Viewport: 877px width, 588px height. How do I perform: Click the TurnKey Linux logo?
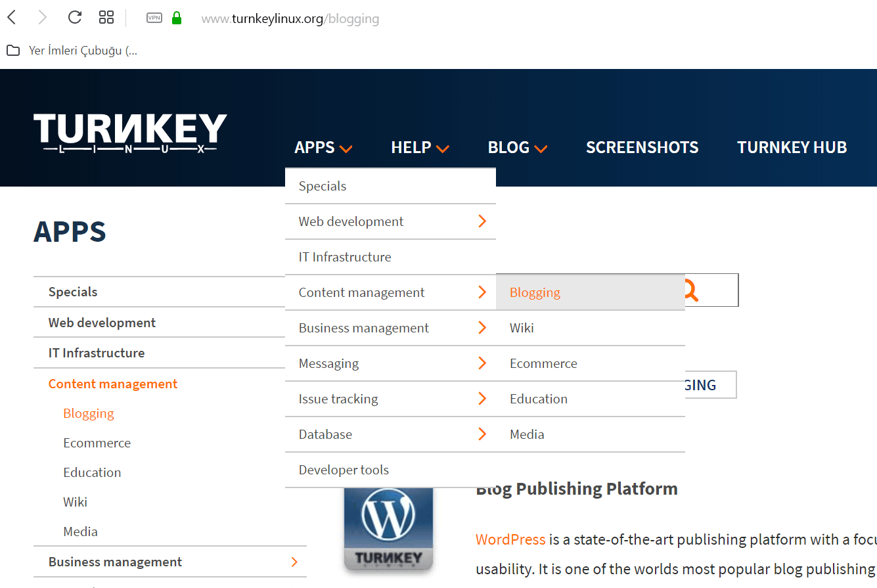point(130,133)
